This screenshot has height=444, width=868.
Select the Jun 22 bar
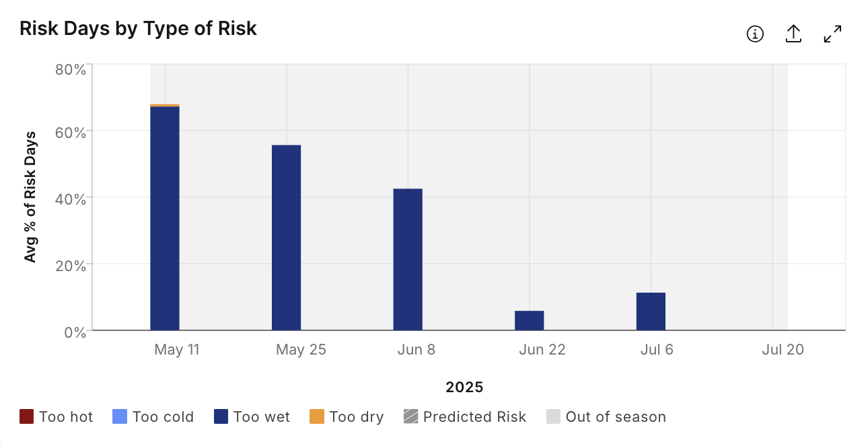(530, 320)
